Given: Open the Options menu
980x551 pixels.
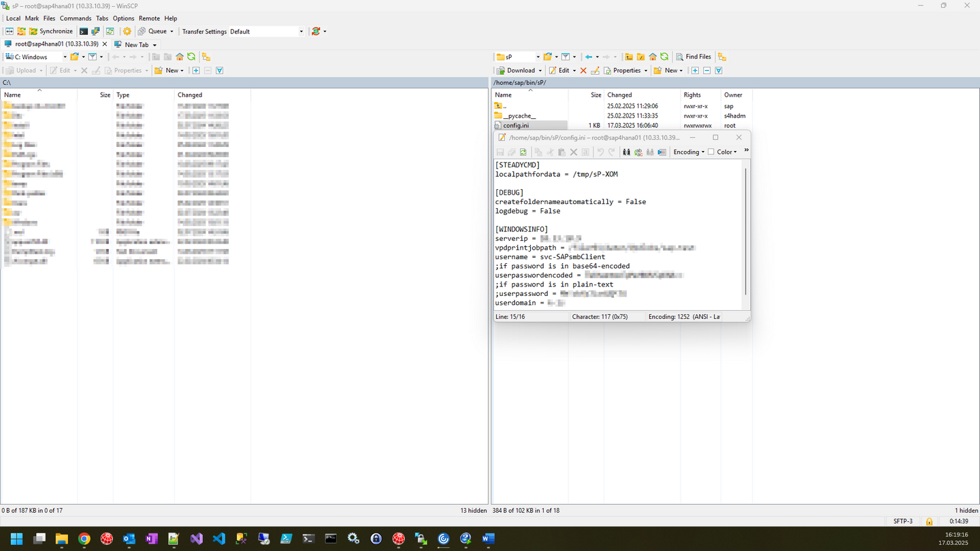Looking at the screenshot, I should [x=123, y=18].
